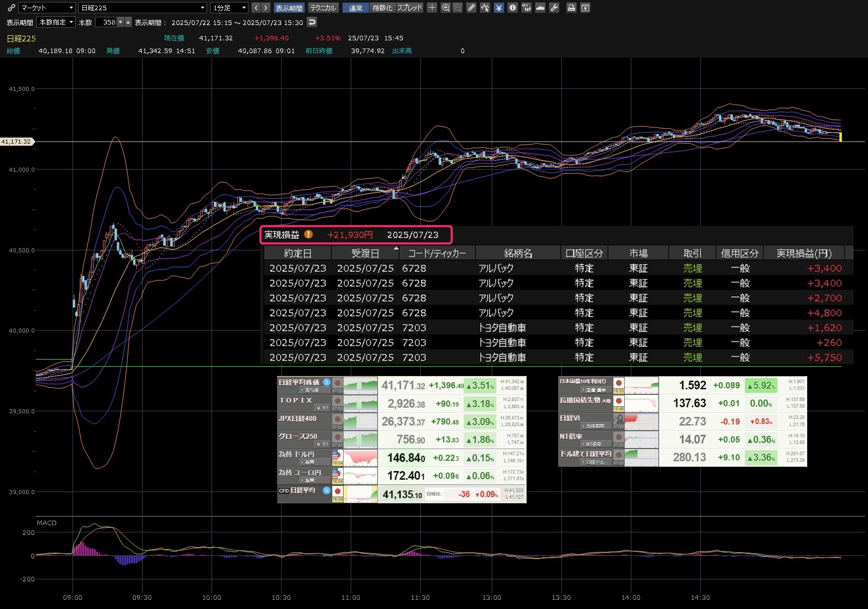Toggle the 表示期間 button
Screen dimensions: 868x609
click(289, 8)
